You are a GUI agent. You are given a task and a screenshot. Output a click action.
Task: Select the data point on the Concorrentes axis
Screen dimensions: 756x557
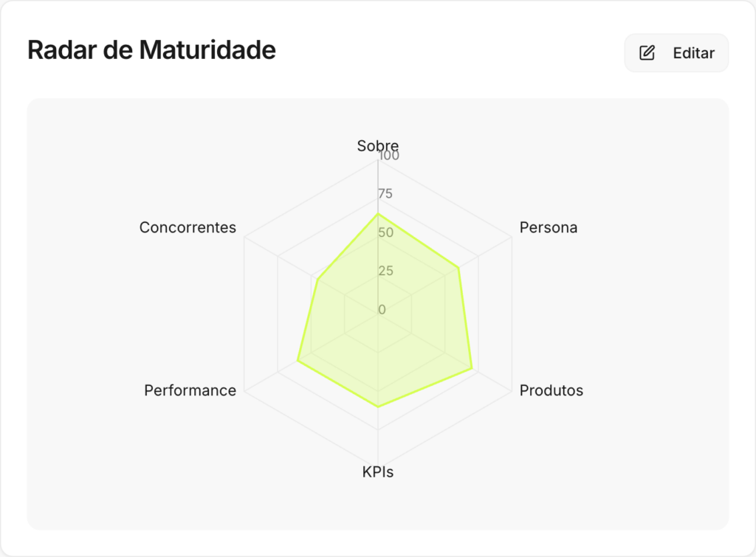[317, 280]
